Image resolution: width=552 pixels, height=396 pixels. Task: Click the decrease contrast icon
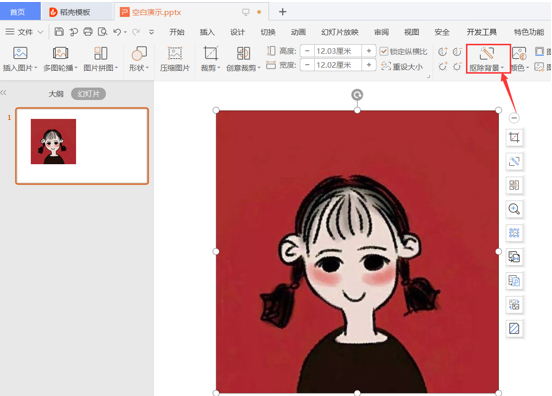click(x=457, y=52)
